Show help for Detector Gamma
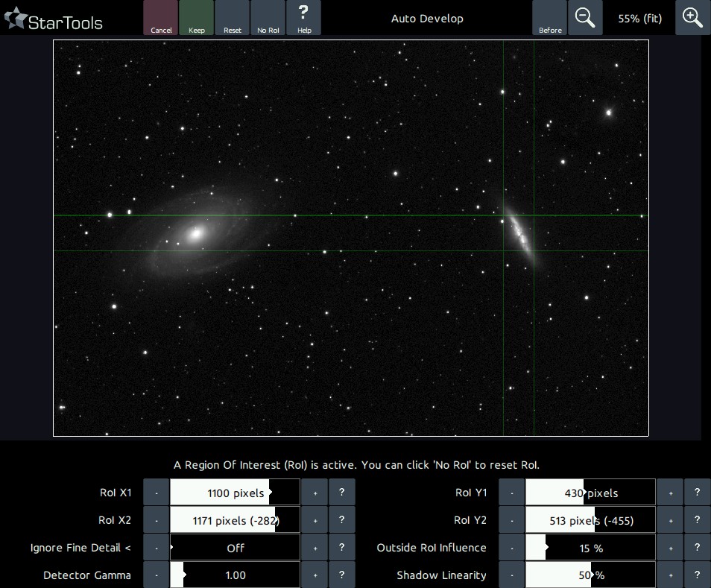Image resolution: width=711 pixels, height=588 pixels. [x=341, y=575]
